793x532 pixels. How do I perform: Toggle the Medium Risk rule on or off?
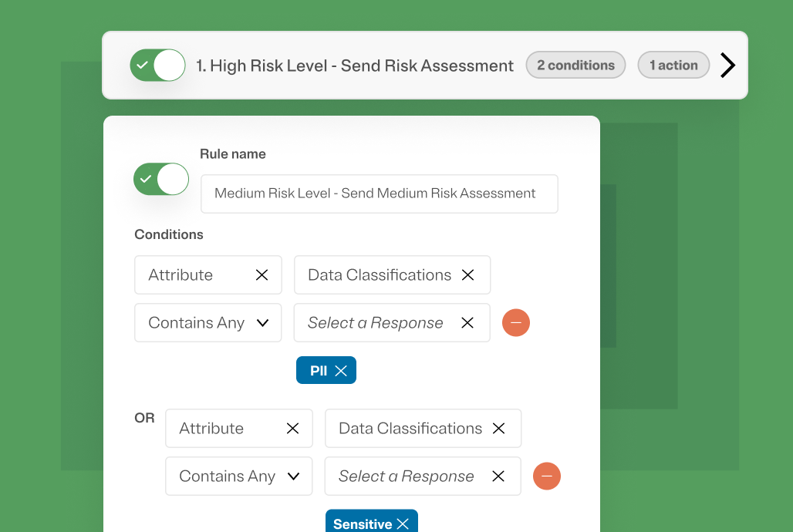pyautogui.click(x=160, y=179)
